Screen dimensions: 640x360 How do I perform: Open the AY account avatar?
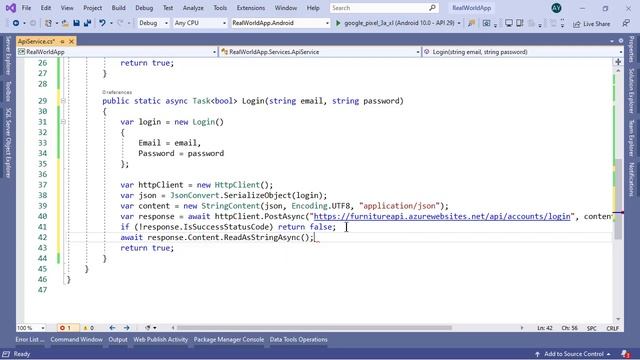pos(556,8)
